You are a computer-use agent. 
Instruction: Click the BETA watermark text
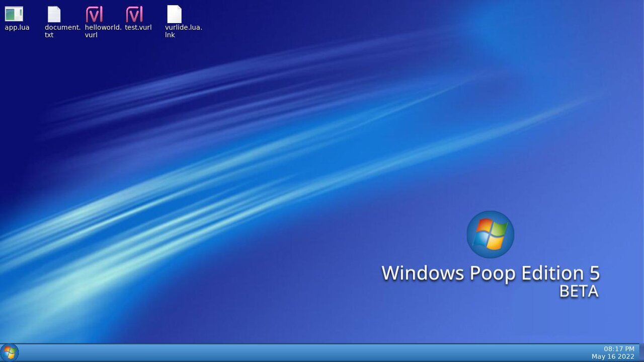coord(579,292)
